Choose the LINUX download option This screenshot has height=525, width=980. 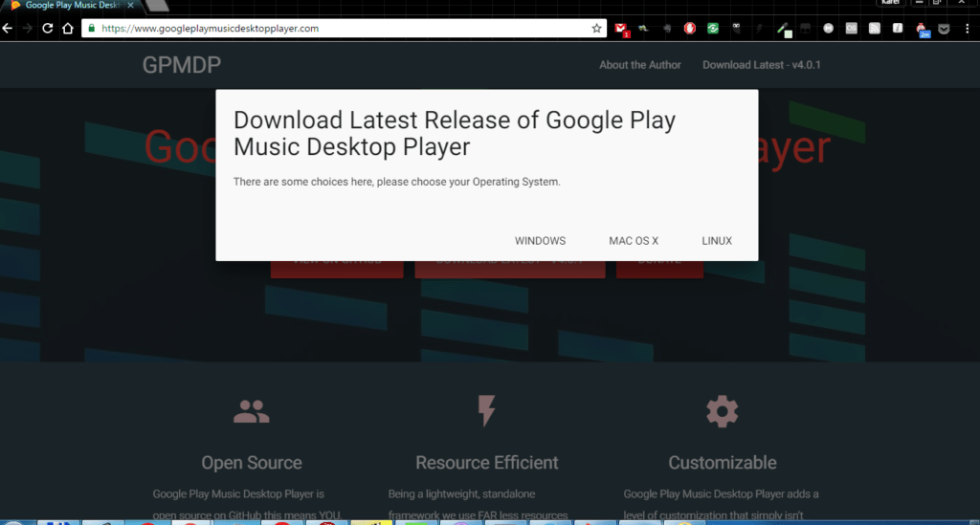(x=717, y=241)
